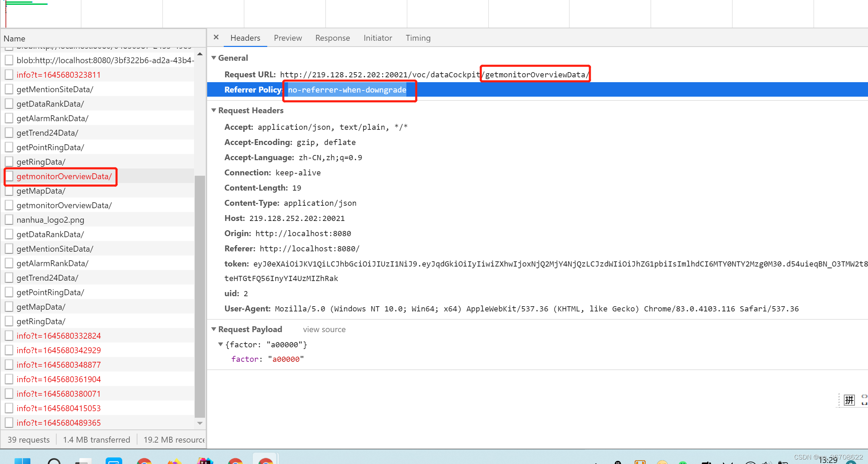Screen dimensions: 868x464
Task: Tick the nanhua_logo2.png row checkbox
Action: [9, 220]
